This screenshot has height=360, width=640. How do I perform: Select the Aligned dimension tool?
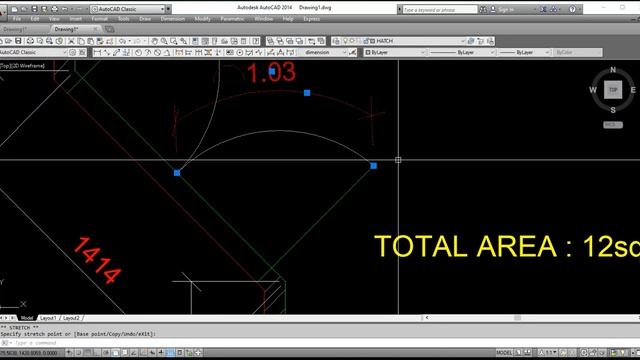click(x=107, y=52)
